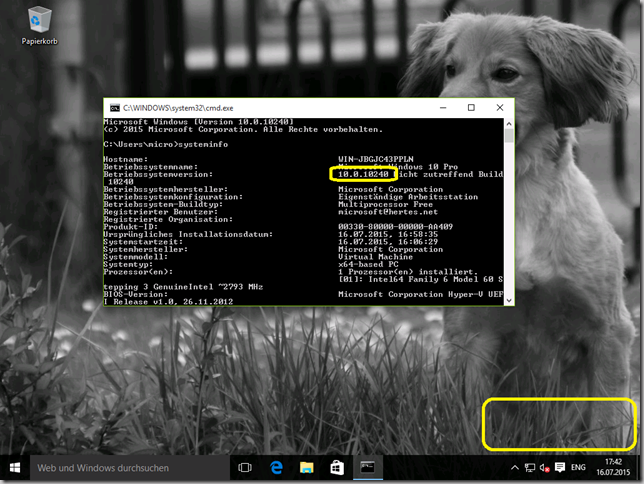This screenshot has height=484, width=644.
Task: Click the 'Hostname:' label in console
Action: pyautogui.click(x=126, y=159)
